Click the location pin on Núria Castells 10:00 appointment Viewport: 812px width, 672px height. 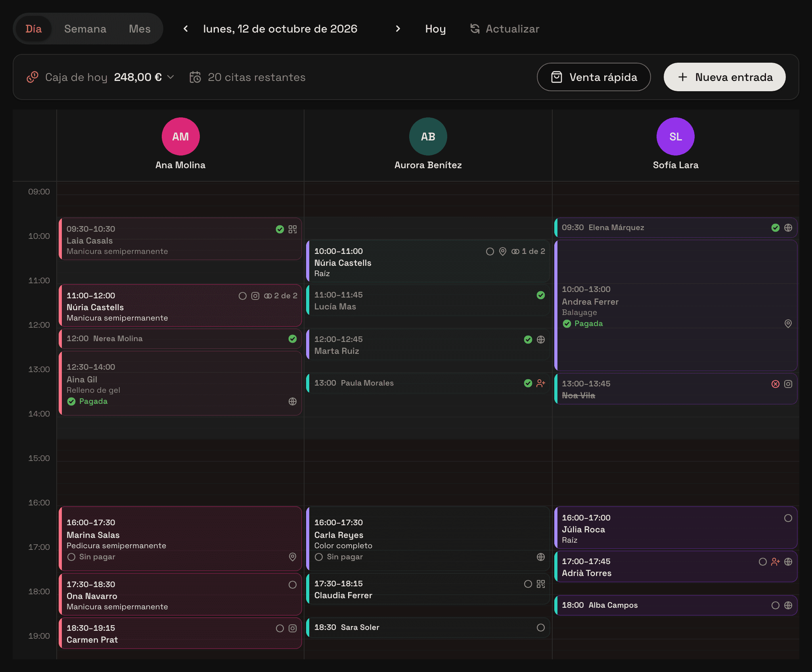coord(503,252)
